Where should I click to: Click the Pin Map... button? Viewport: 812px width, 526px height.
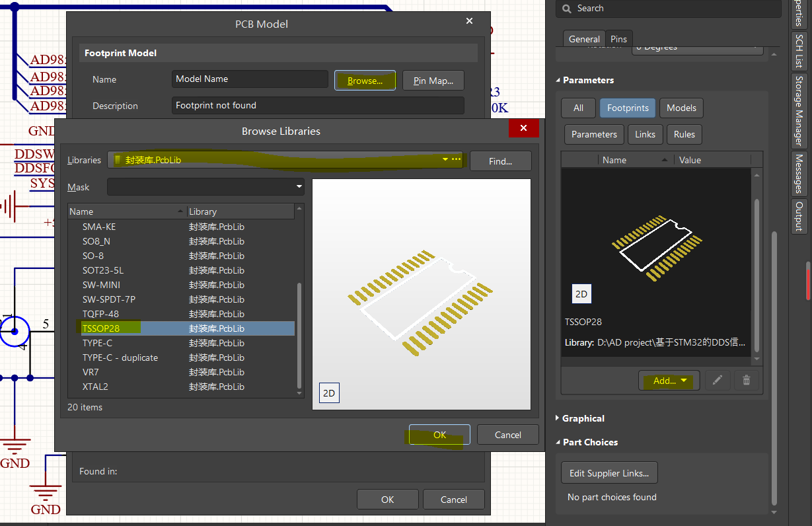point(433,80)
